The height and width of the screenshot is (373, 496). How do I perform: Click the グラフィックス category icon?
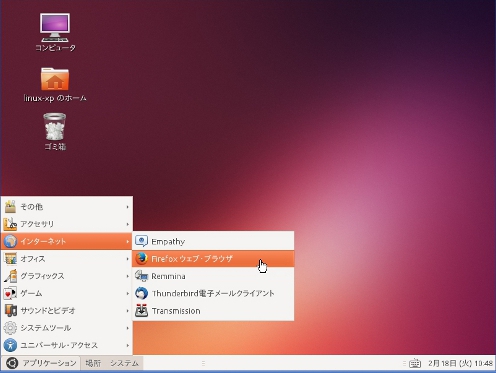pyautogui.click(x=10, y=276)
